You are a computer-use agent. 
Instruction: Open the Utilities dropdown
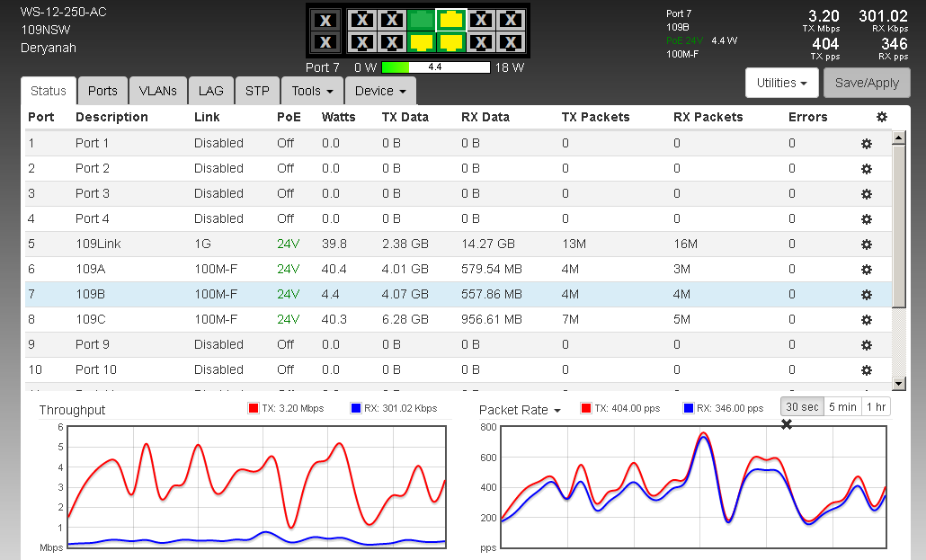tap(780, 83)
